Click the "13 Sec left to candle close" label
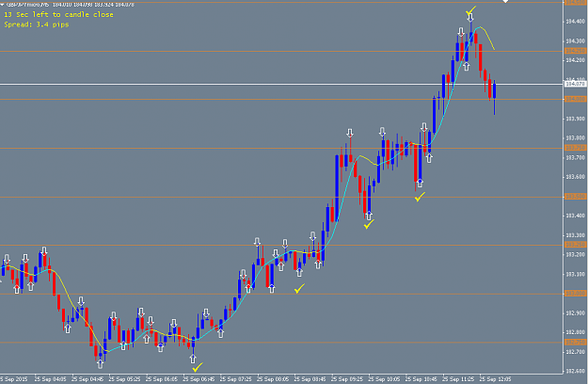588x384 pixels. [x=58, y=15]
